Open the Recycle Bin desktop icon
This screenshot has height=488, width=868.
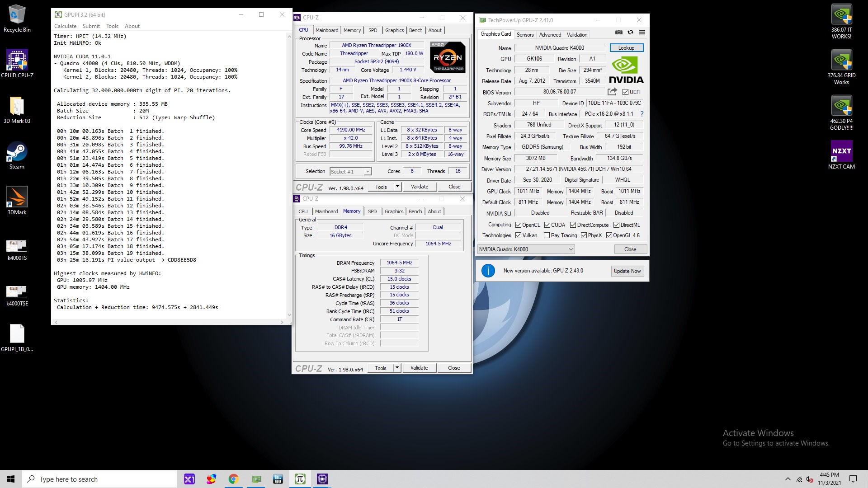point(17,19)
